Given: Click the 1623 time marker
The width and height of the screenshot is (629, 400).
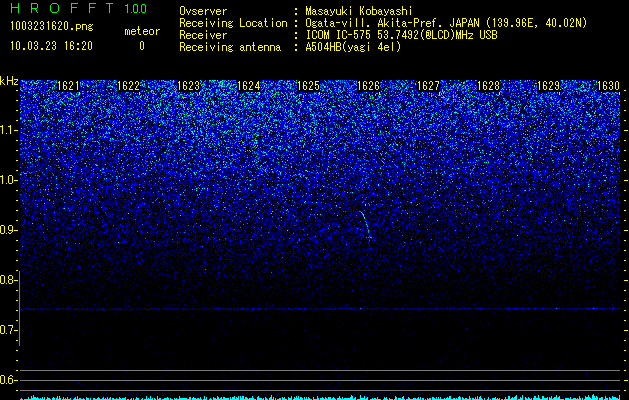Looking at the screenshot, I should click(189, 86).
